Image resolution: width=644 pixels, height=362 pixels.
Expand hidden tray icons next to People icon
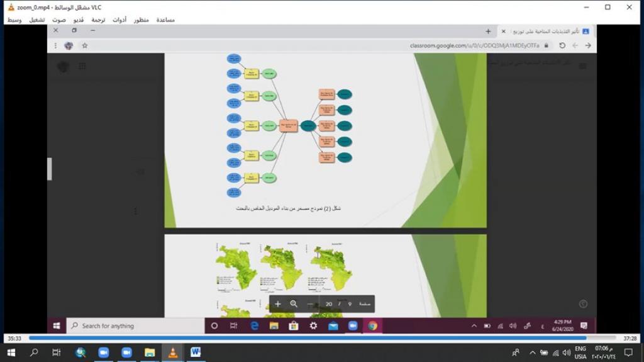coord(533,353)
